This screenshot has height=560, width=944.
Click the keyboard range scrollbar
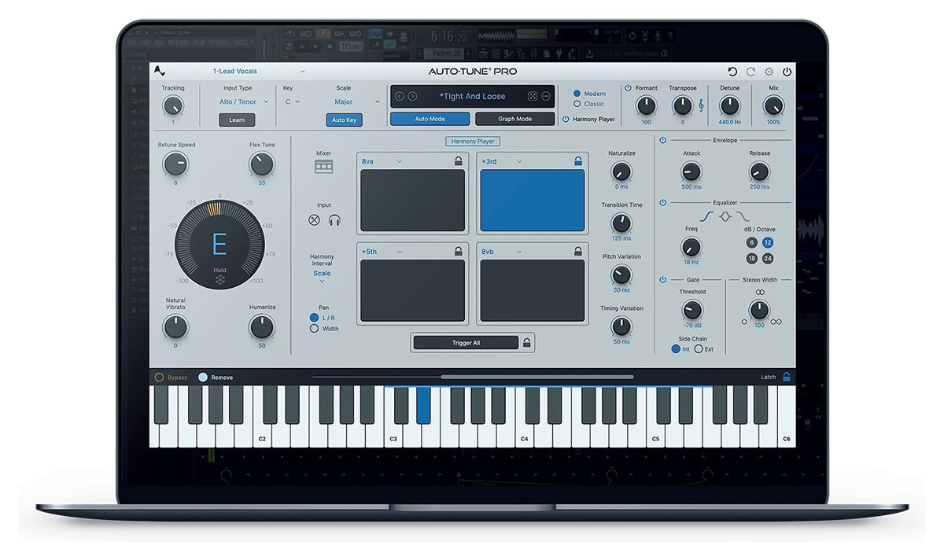click(x=537, y=377)
